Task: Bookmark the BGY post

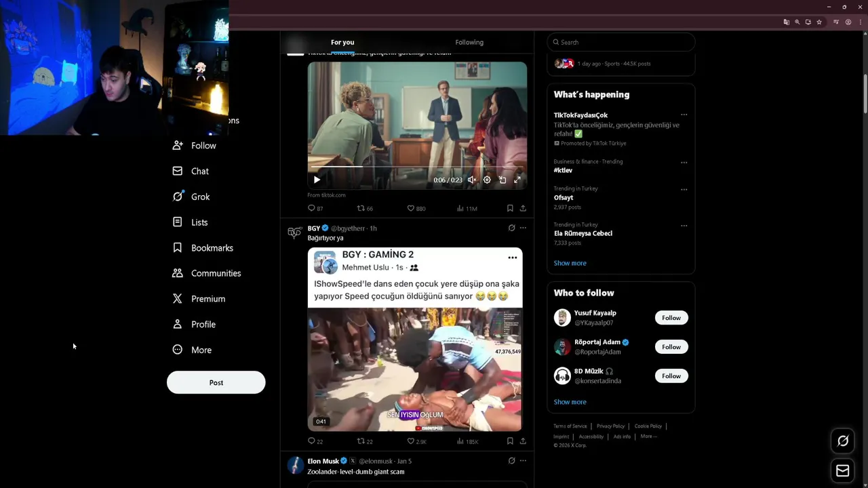Action: click(x=510, y=441)
